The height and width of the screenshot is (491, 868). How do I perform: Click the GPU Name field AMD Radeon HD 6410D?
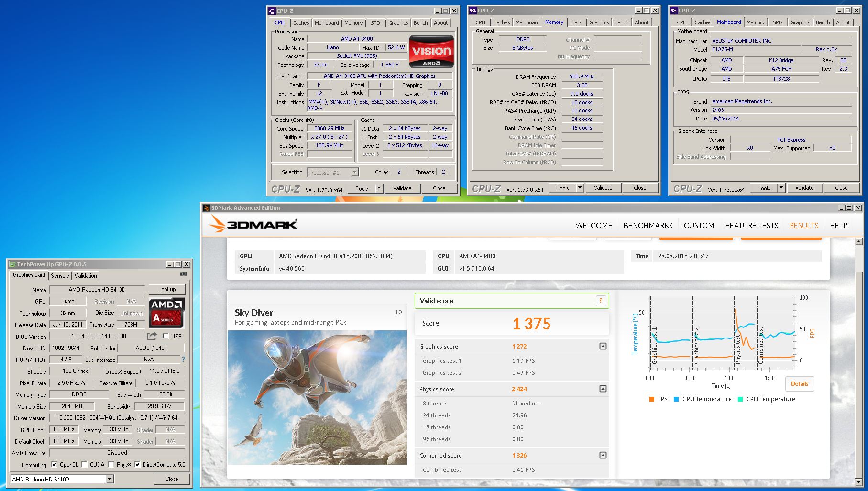(x=97, y=289)
